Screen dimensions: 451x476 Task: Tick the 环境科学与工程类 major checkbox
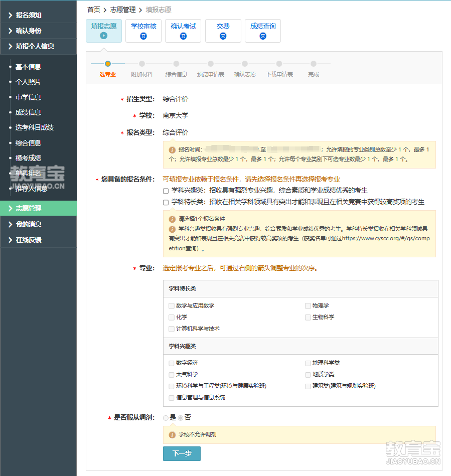pyautogui.click(x=172, y=386)
